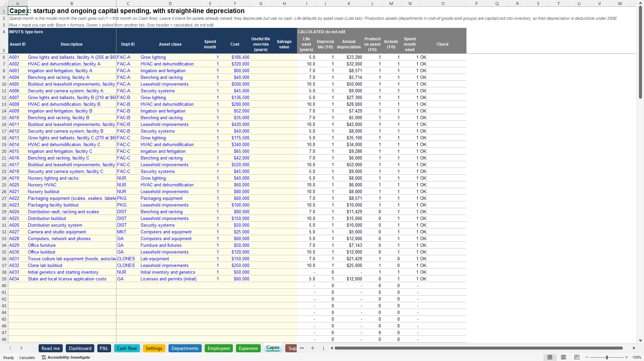Viewport: 644px width, 361px height.
Task: Zoom out with the minus icon
Action: click(587, 357)
